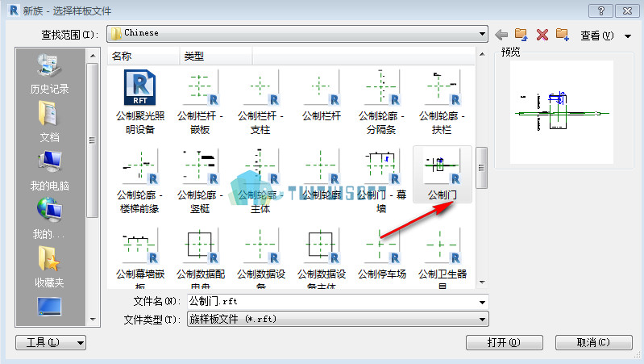
Task: Open the 我的... network places shortcut
Action: click(x=49, y=219)
